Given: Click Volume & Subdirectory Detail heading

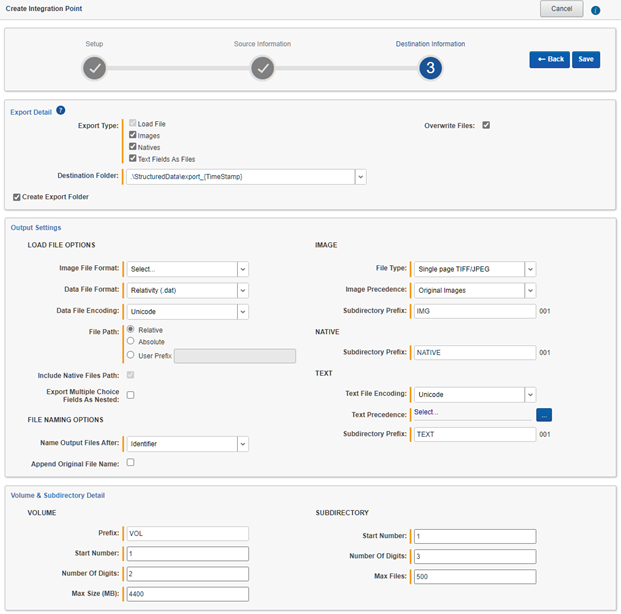Looking at the screenshot, I should click(x=58, y=496).
